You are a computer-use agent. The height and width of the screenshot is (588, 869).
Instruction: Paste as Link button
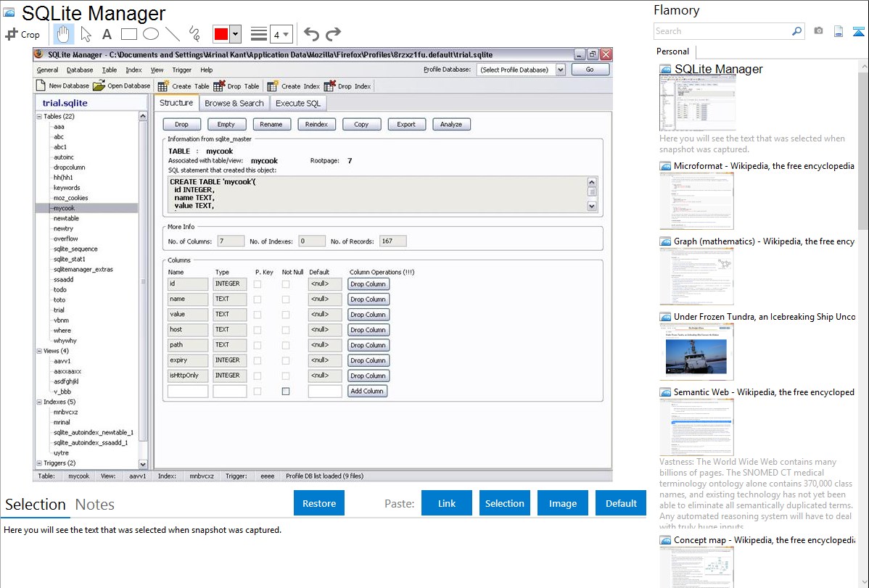point(447,503)
